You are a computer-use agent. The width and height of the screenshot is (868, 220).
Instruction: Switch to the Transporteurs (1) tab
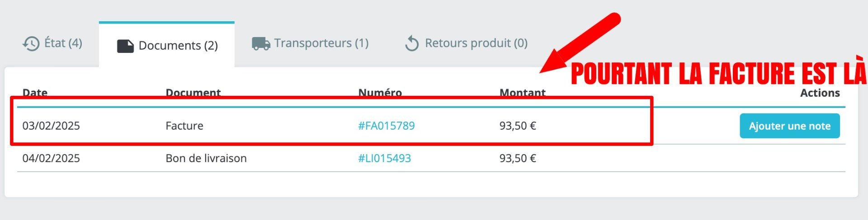(321, 43)
